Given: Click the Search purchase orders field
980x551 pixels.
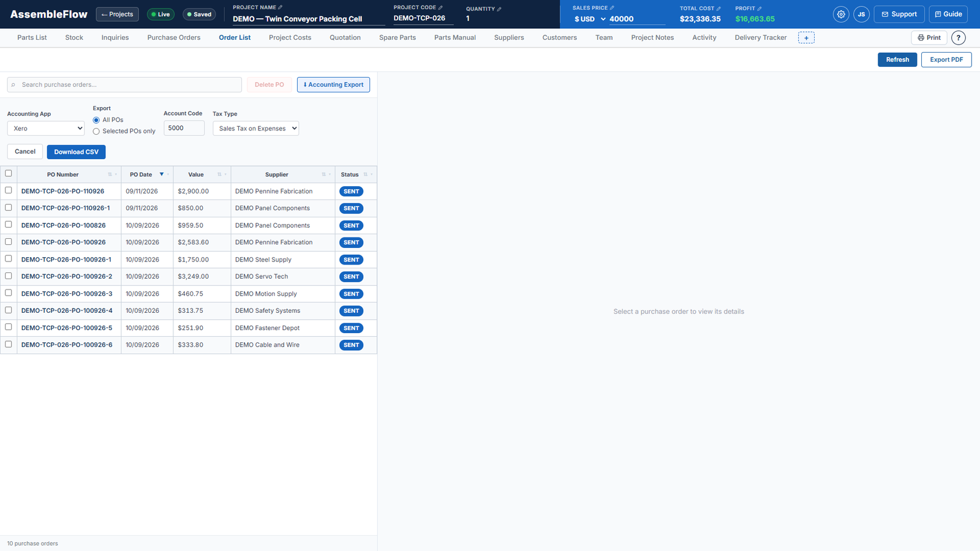Looking at the screenshot, I should (124, 84).
